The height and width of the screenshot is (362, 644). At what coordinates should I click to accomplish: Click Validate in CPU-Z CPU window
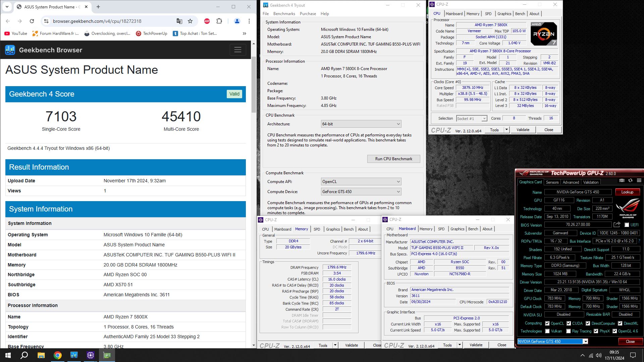click(x=523, y=130)
